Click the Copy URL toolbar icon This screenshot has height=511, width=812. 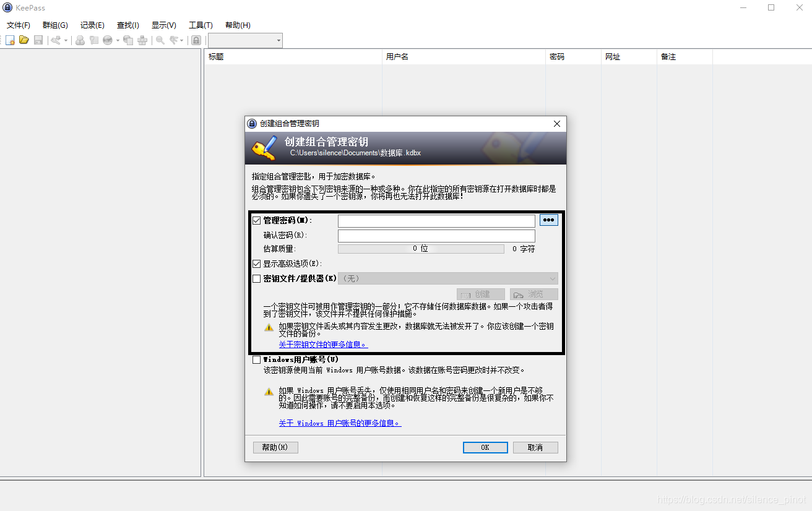128,40
